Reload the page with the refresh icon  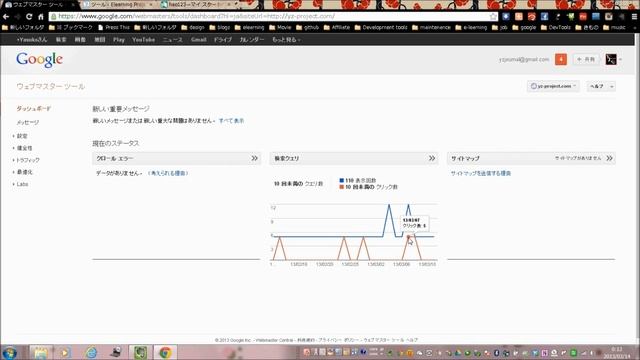tap(29, 17)
